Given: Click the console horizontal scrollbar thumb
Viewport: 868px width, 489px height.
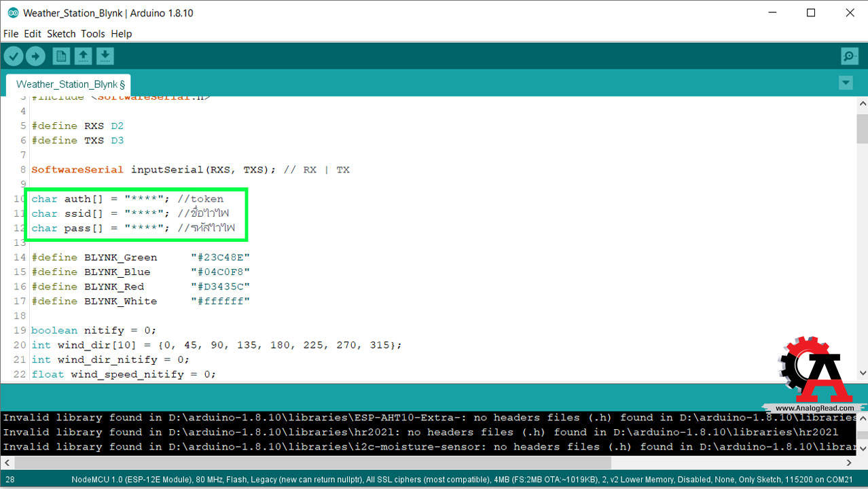Looking at the screenshot, I should pyautogui.click(x=314, y=462).
